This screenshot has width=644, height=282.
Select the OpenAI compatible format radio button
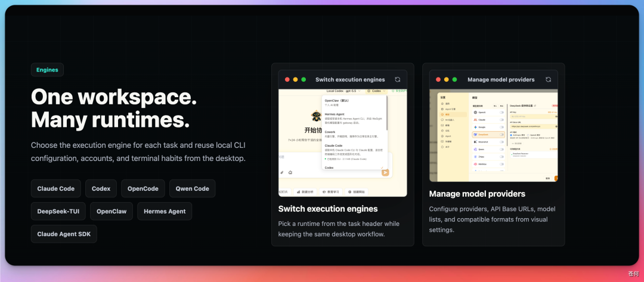click(528, 135)
